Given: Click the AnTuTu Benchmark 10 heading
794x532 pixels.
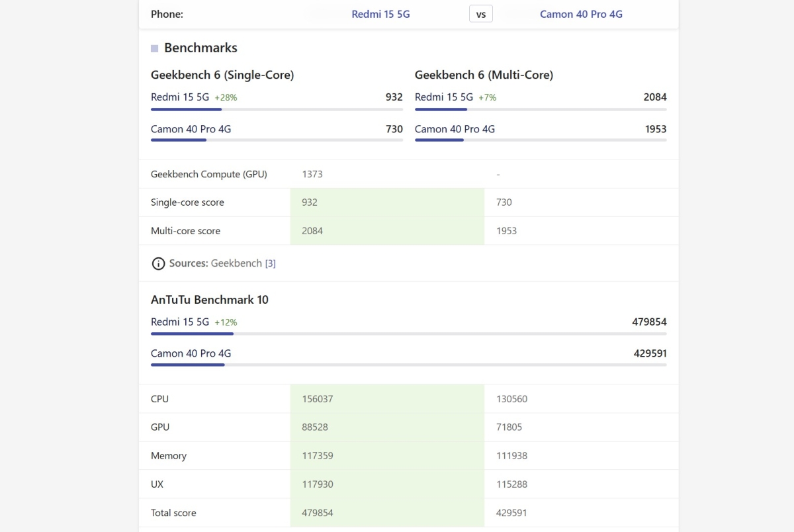Looking at the screenshot, I should pos(210,300).
